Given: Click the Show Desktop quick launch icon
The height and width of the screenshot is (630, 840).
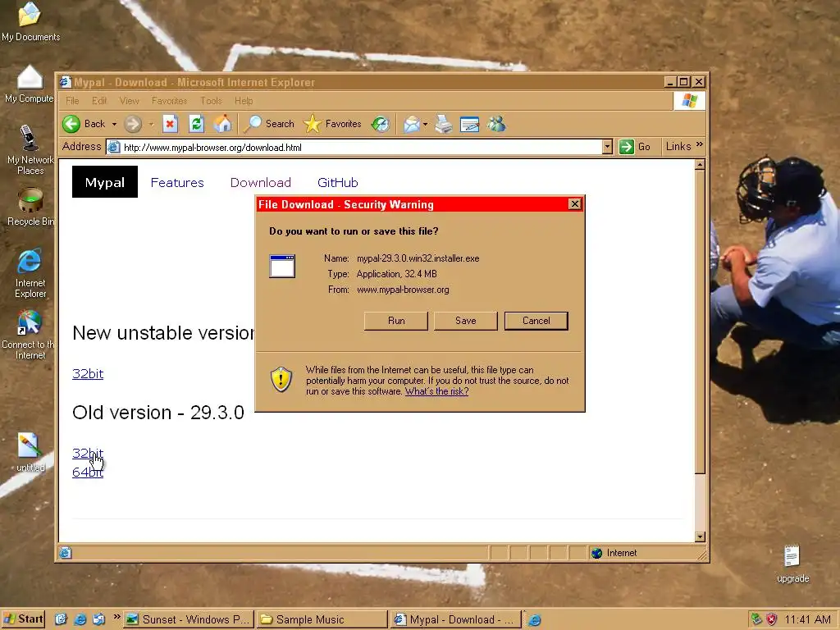Looking at the screenshot, I should (x=61, y=619).
